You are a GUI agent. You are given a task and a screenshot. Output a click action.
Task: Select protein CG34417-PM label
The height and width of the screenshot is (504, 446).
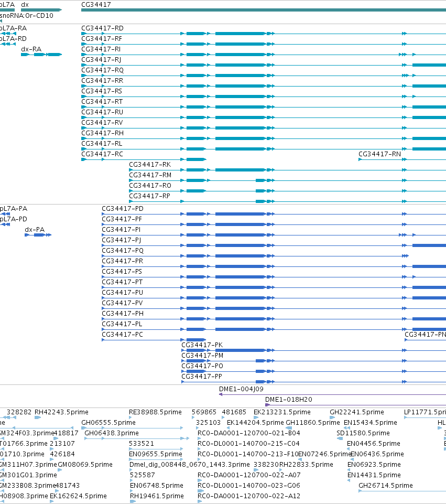(x=202, y=356)
